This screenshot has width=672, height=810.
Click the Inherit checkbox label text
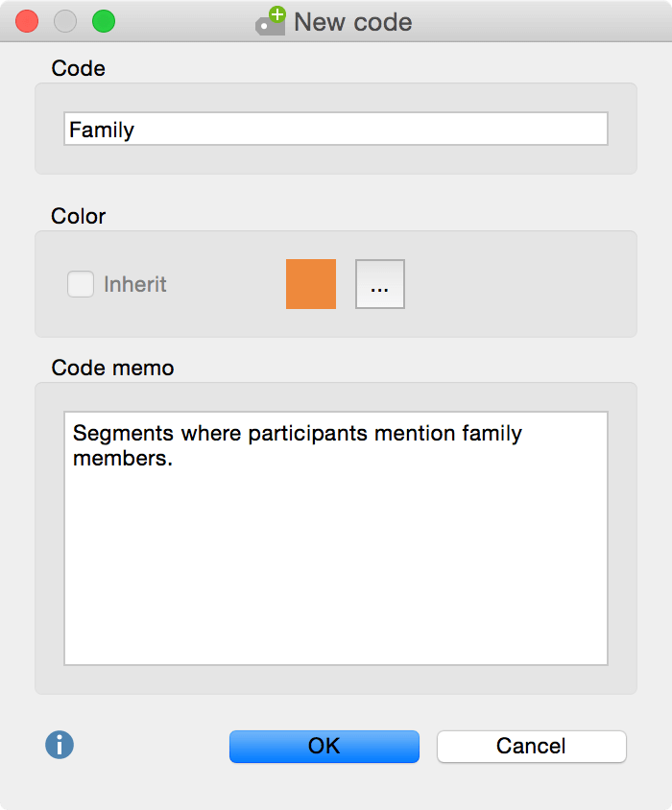point(135,284)
